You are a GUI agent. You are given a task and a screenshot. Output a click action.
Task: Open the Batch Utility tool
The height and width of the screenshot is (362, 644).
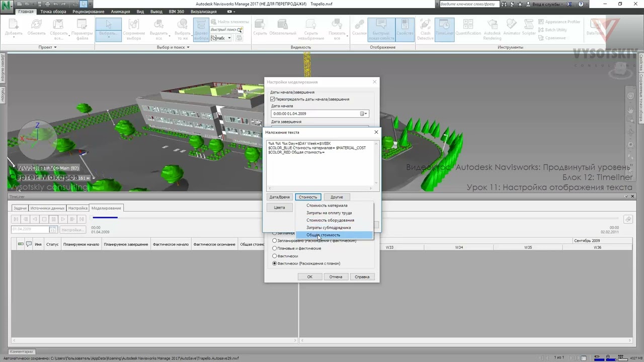coord(552,30)
